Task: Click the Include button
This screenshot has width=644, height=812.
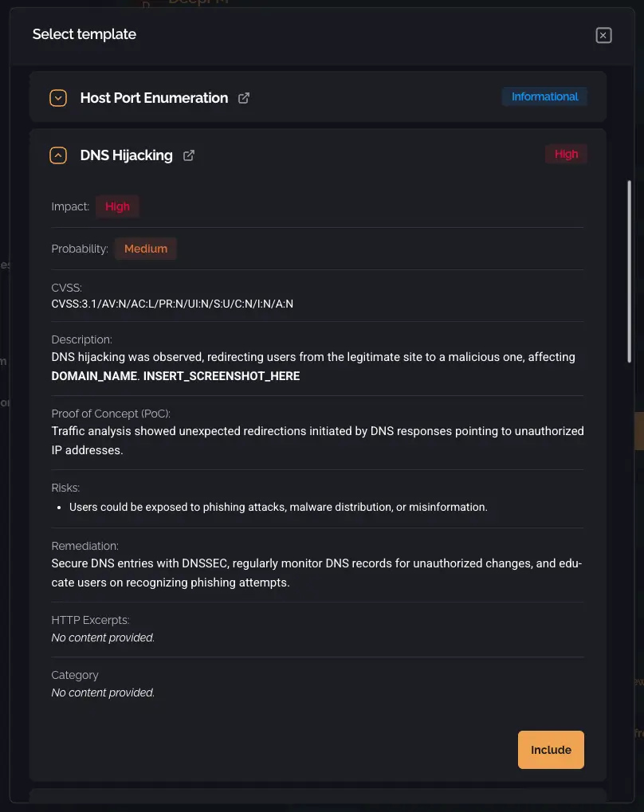Action: 551,749
